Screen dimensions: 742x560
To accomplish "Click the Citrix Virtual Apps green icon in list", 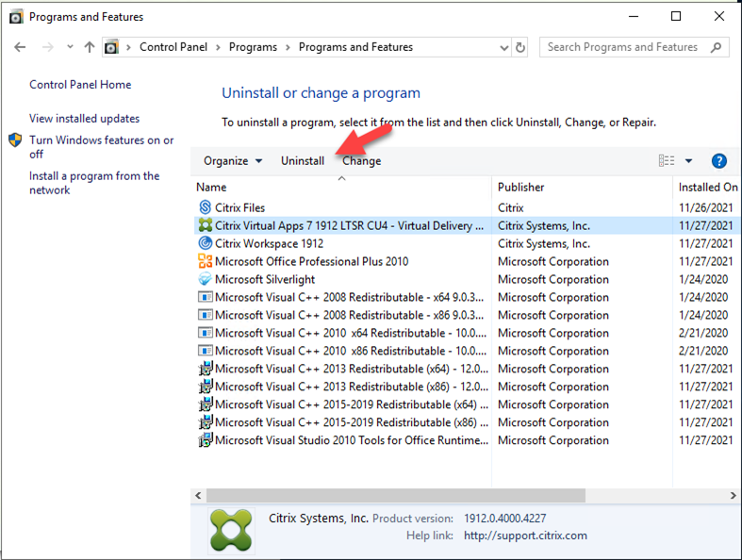I will (205, 225).
